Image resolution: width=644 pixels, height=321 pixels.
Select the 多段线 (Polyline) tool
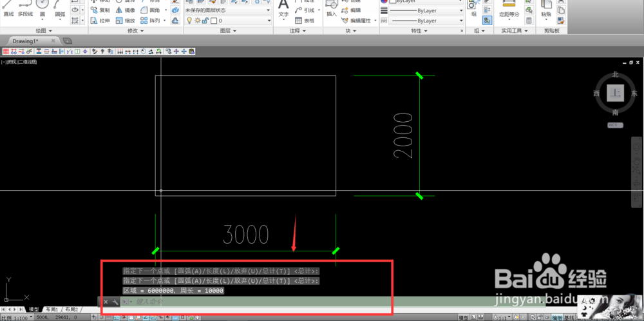26,9
